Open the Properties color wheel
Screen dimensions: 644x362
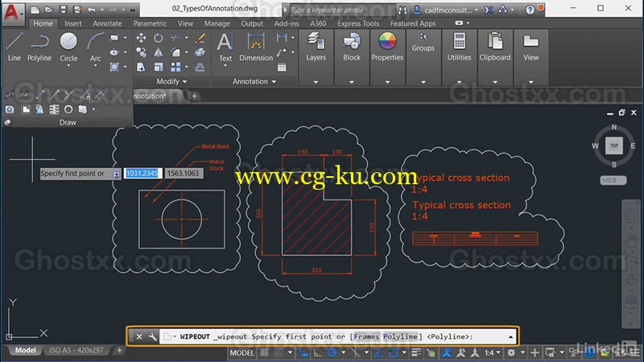[387, 41]
